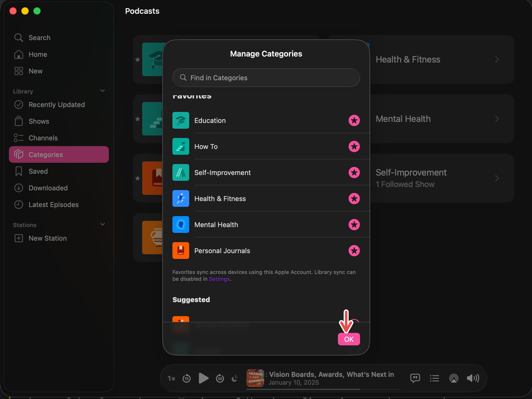Collapse the Library section chevron
The height and width of the screenshot is (399, 532).
(103, 91)
